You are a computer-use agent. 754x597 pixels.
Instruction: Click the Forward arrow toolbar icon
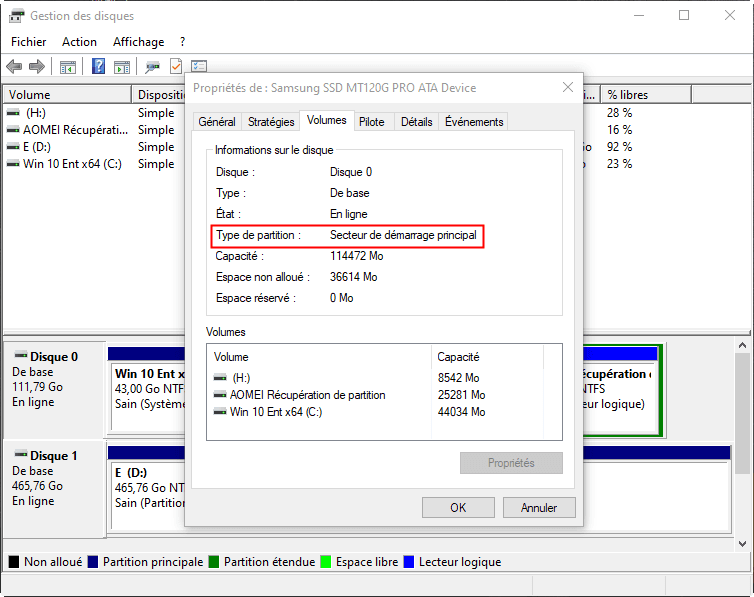point(37,66)
